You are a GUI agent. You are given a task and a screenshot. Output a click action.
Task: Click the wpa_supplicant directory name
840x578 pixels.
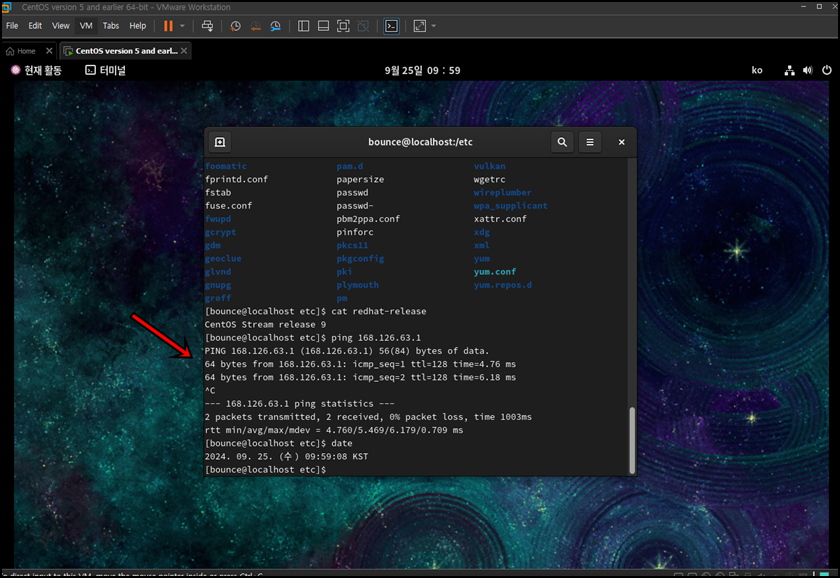pyautogui.click(x=511, y=206)
